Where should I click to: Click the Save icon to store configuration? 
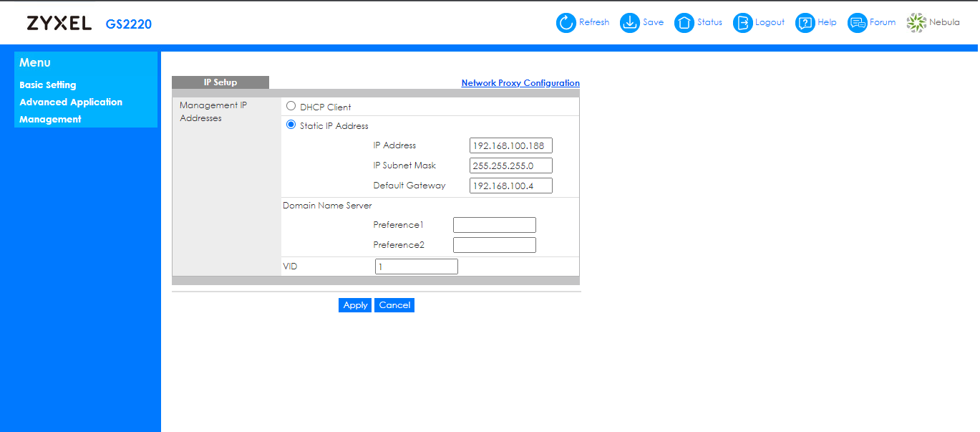629,23
